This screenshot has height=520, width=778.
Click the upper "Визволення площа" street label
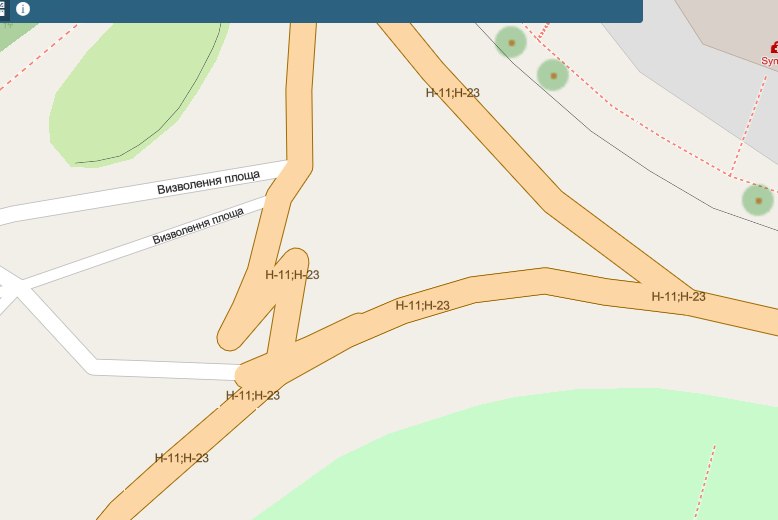coord(208,182)
